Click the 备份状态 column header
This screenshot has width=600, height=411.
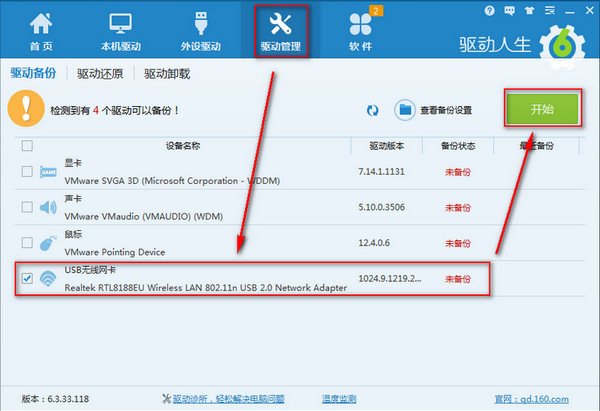(458, 146)
